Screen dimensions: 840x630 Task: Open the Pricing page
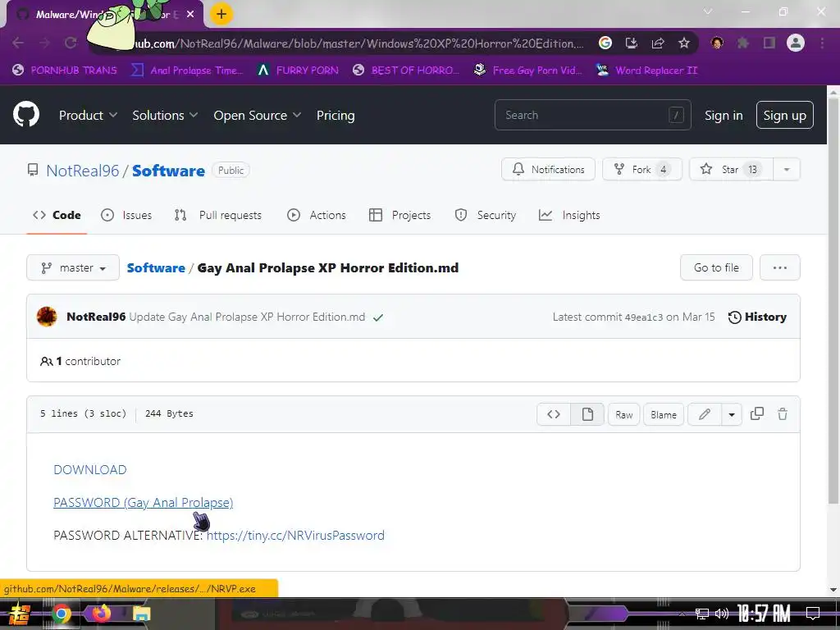click(336, 115)
